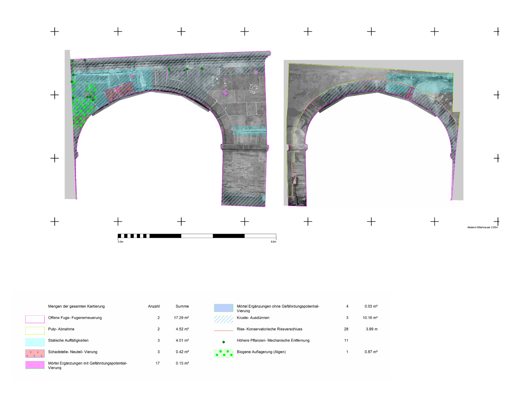Click the green 'Putz- Abnahme' legend swatch
The height and width of the screenshot is (399, 532).
click(35, 331)
